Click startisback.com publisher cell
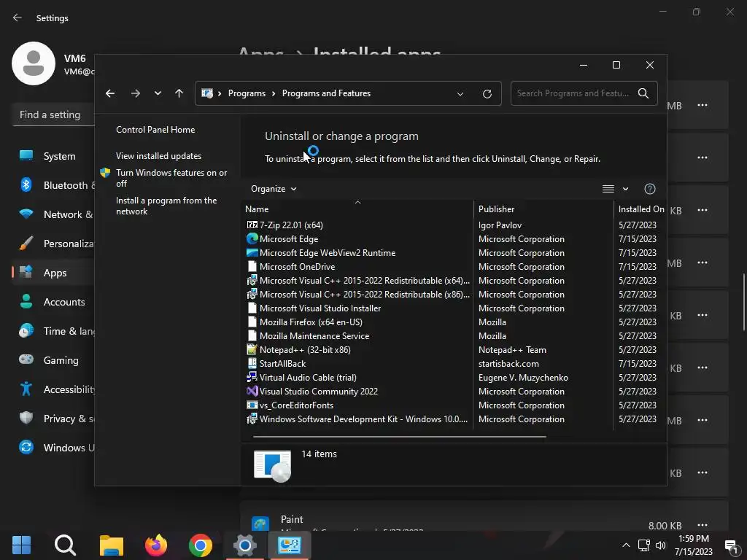 tap(508, 363)
